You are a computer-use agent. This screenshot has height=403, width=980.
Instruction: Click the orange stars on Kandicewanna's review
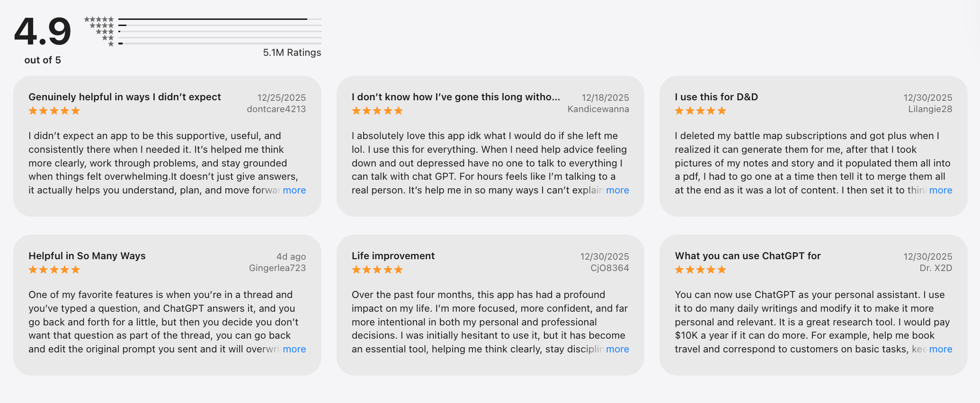coord(376,110)
